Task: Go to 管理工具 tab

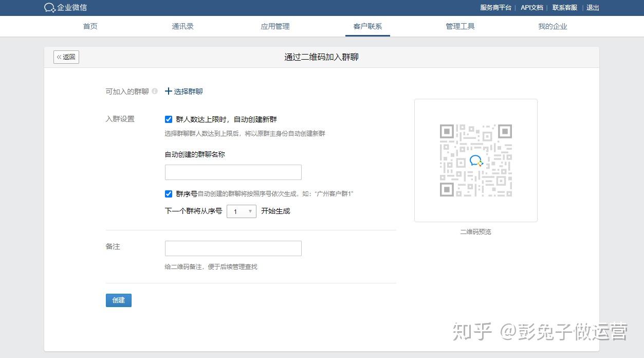Action: click(461, 26)
